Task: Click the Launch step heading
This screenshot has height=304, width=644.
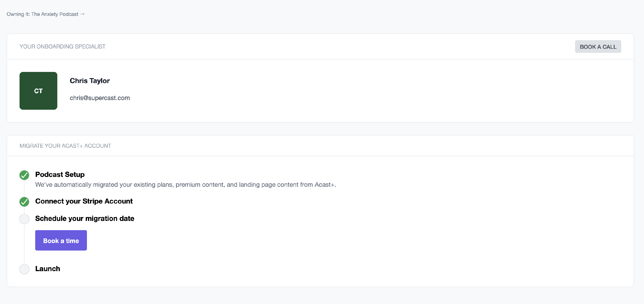Action: (47, 269)
